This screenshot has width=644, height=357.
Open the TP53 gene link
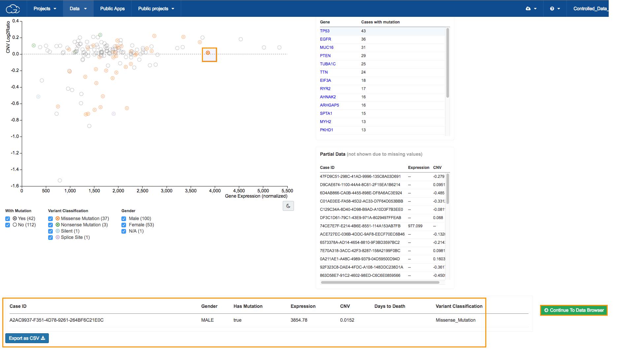pos(325,31)
